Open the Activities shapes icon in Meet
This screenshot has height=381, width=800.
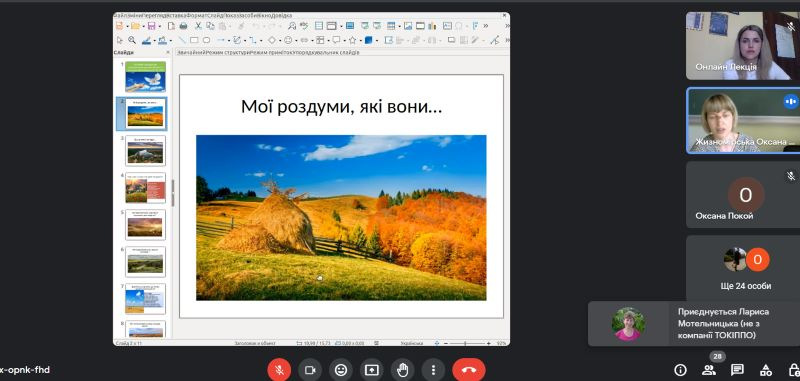765,370
